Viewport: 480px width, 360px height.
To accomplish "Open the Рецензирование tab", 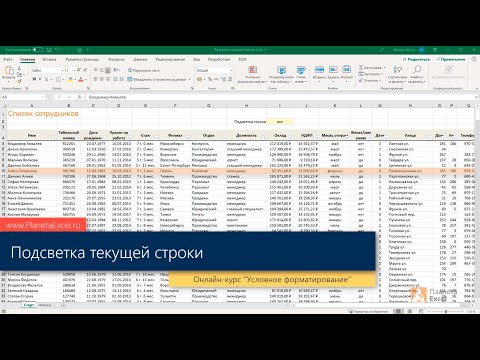I will 170,59.
